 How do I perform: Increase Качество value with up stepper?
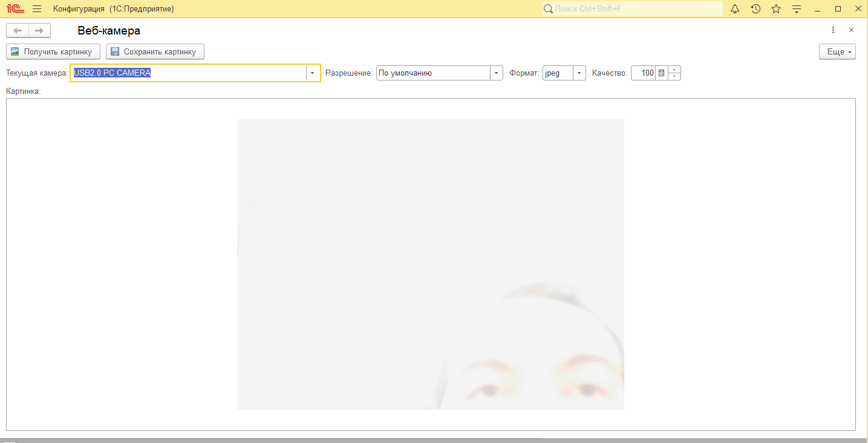pos(674,69)
